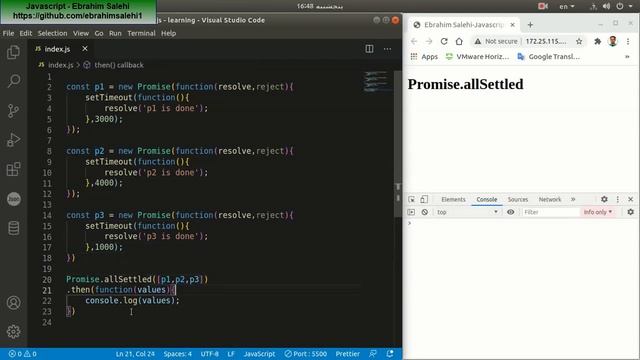Open a new Chrome tab
Screen dimensions: 640x360
click(530, 25)
